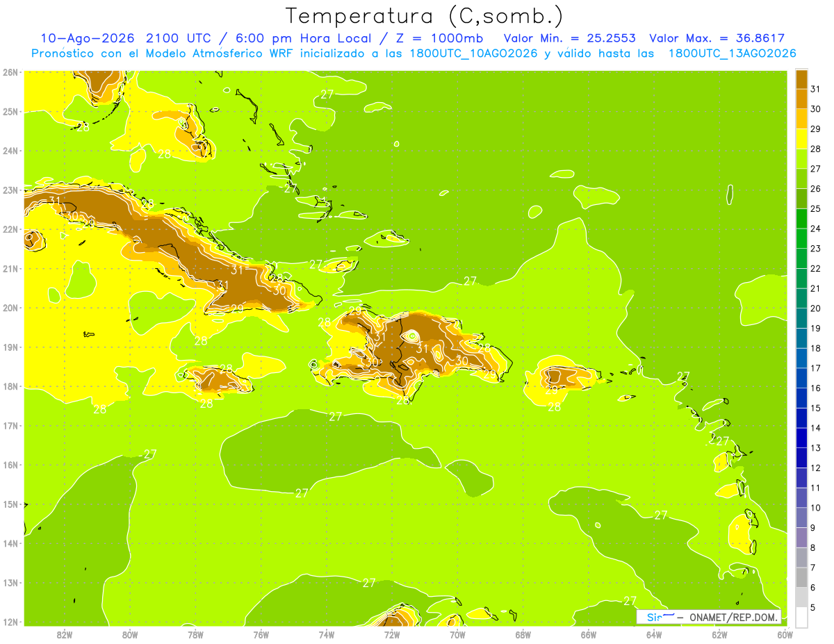The width and height of the screenshot is (834, 644).
Task: Select the gray legend swatch between 6 and 7
Action: click(801, 577)
